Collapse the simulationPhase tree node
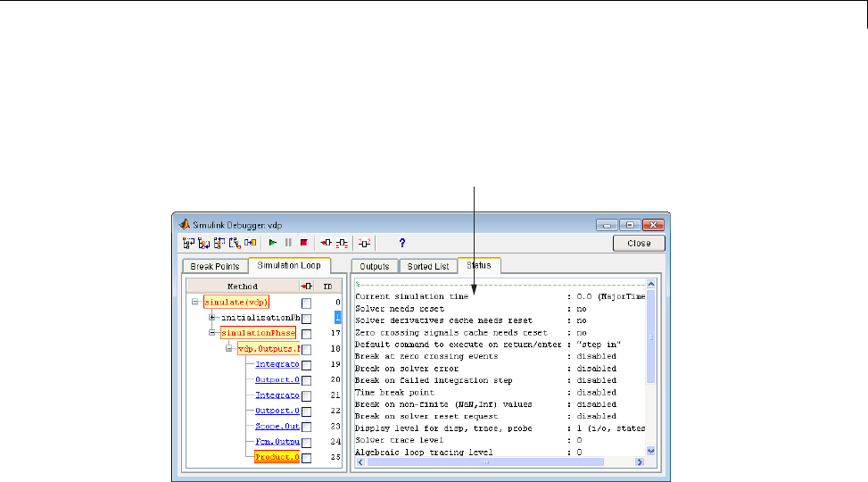 pos(212,333)
